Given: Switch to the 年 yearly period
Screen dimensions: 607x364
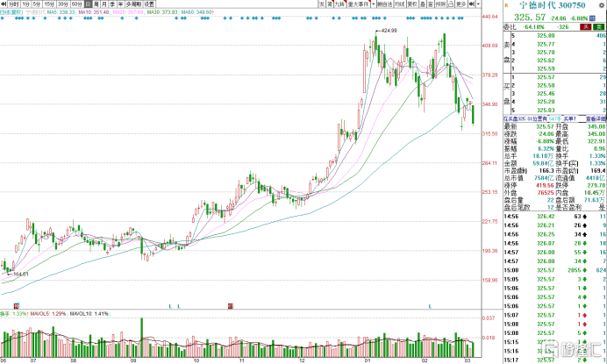Looking at the screenshot, I should point(120,4).
